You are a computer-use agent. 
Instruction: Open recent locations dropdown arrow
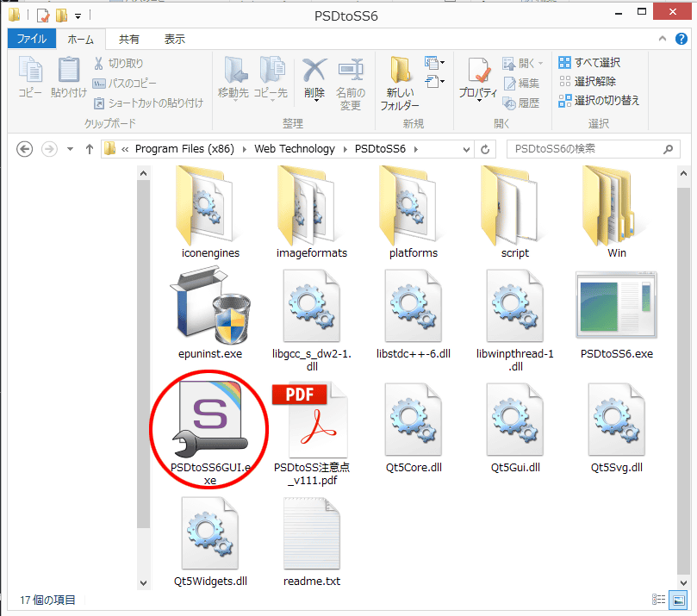pos(71,149)
